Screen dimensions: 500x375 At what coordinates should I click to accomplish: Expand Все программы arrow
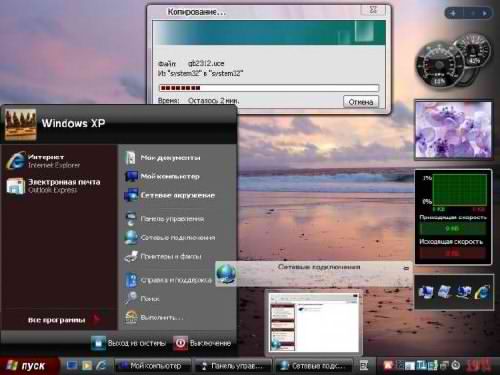click(x=97, y=320)
